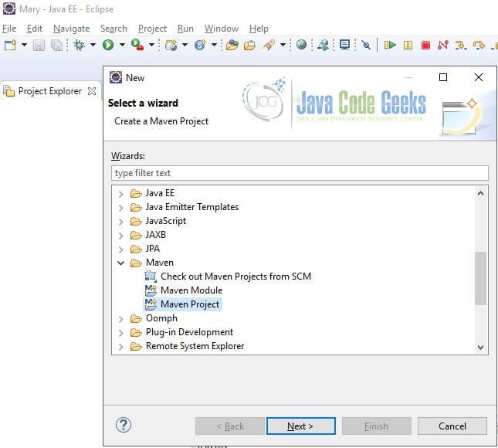
Task: Click the Cancel button
Action: (x=452, y=426)
